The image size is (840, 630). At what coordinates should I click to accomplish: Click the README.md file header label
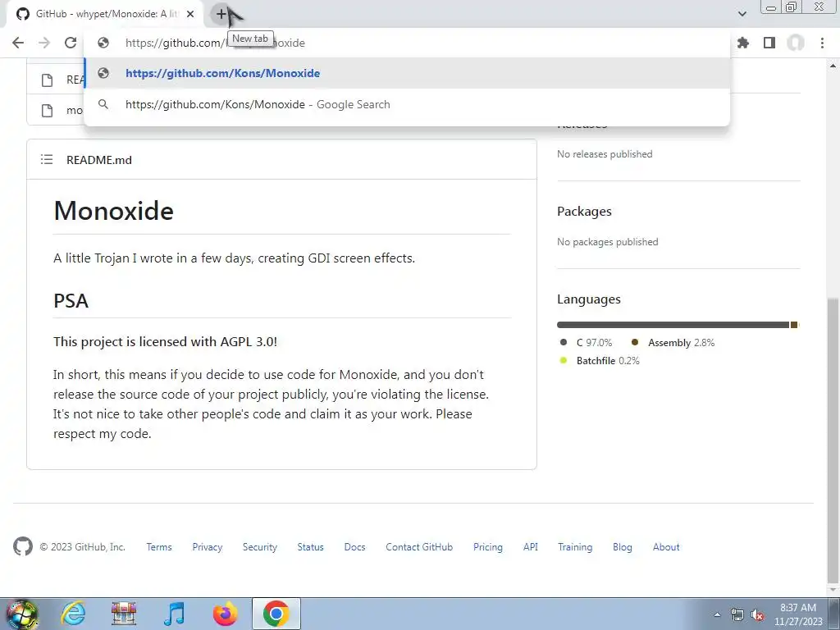pos(99,160)
